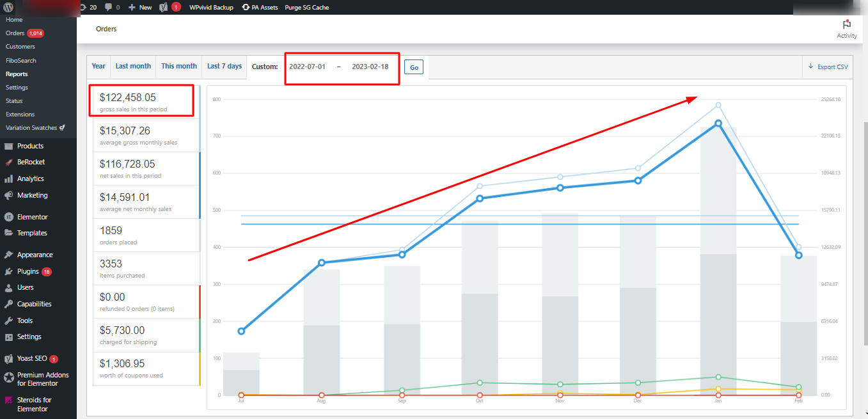
Task: Open Templates folder icon menu
Action: pyautogui.click(x=9, y=233)
